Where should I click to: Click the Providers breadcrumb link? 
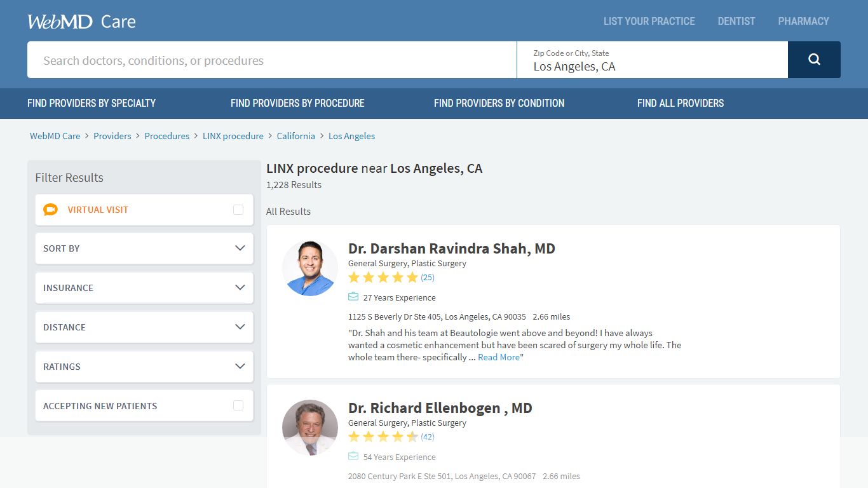112,136
